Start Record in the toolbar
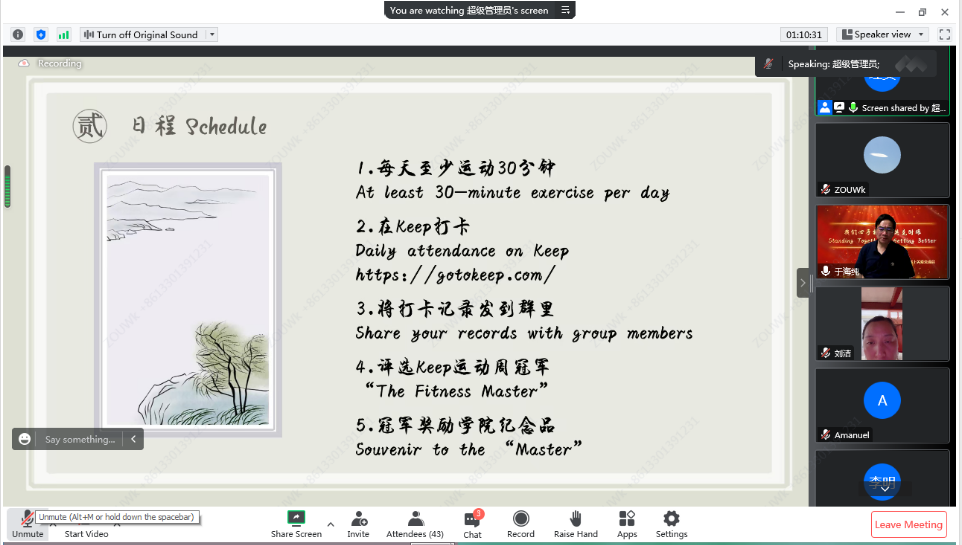962x545 pixels. coord(521,525)
